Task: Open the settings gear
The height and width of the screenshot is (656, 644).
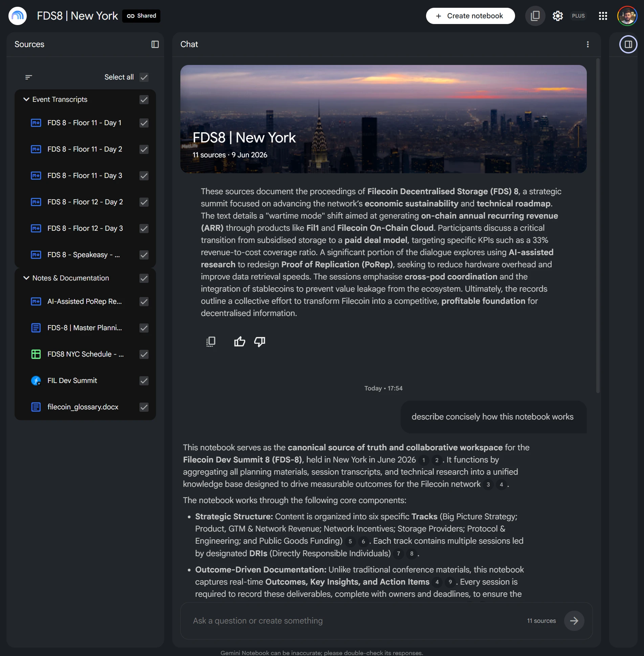Action: point(557,16)
